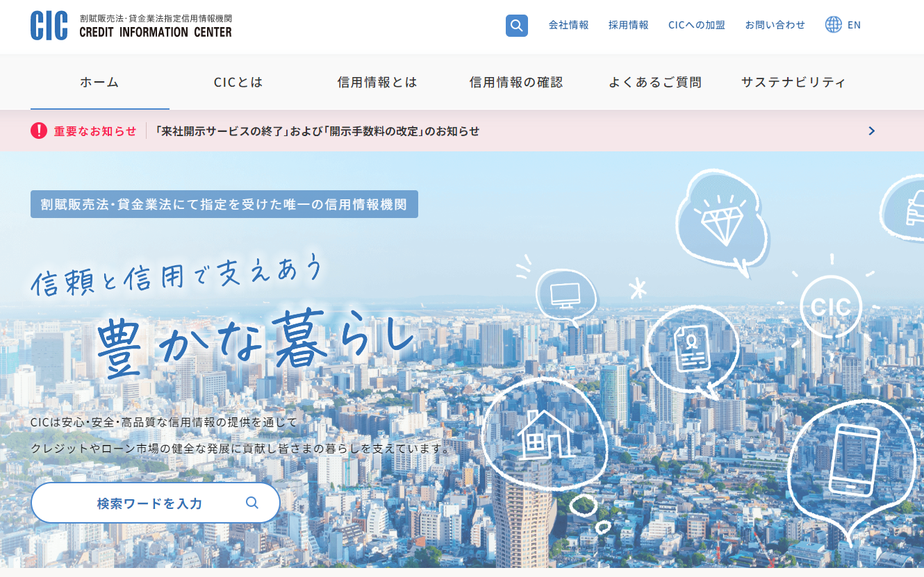Switch to the CICとは tab
Screen dimensions: 924x577
tap(238, 82)
